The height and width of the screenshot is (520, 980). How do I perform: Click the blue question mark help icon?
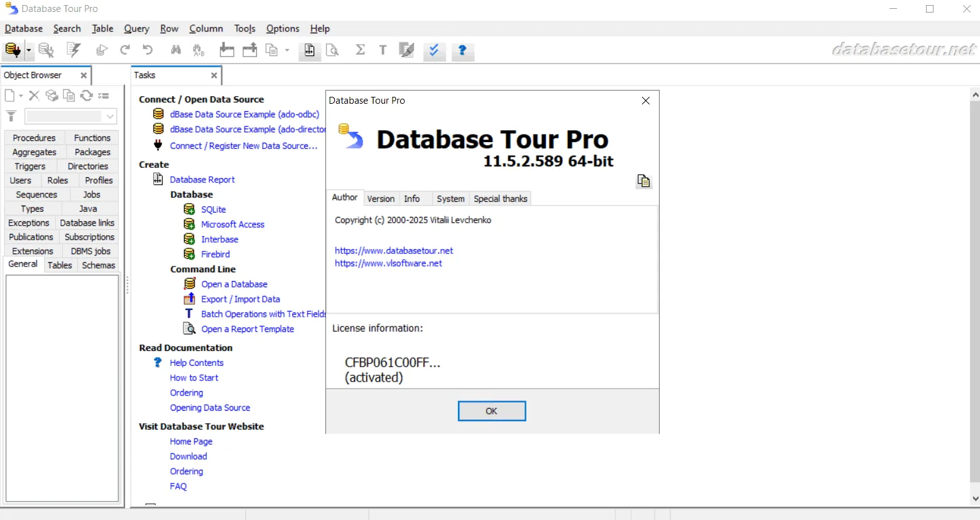tap(462, 50)
